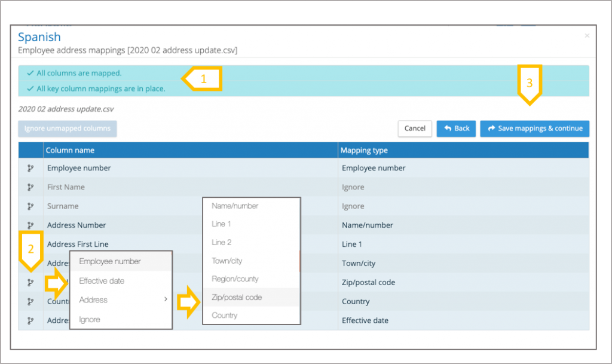Go back using the Back button
612x364 pixels.
coord(456,129)
